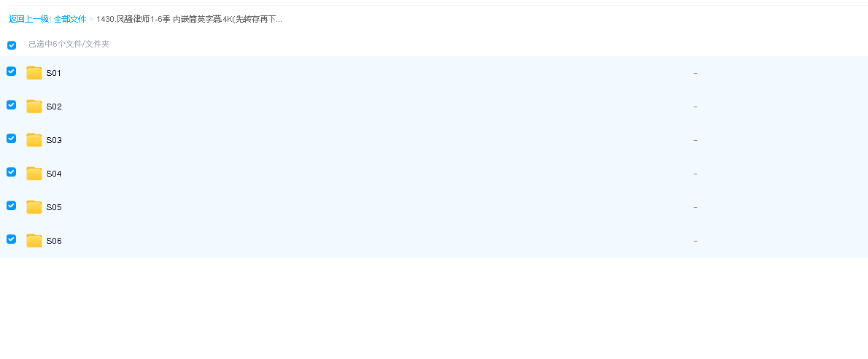
Task: Open the S06 folder icon
Action: [x=34, y=241]
